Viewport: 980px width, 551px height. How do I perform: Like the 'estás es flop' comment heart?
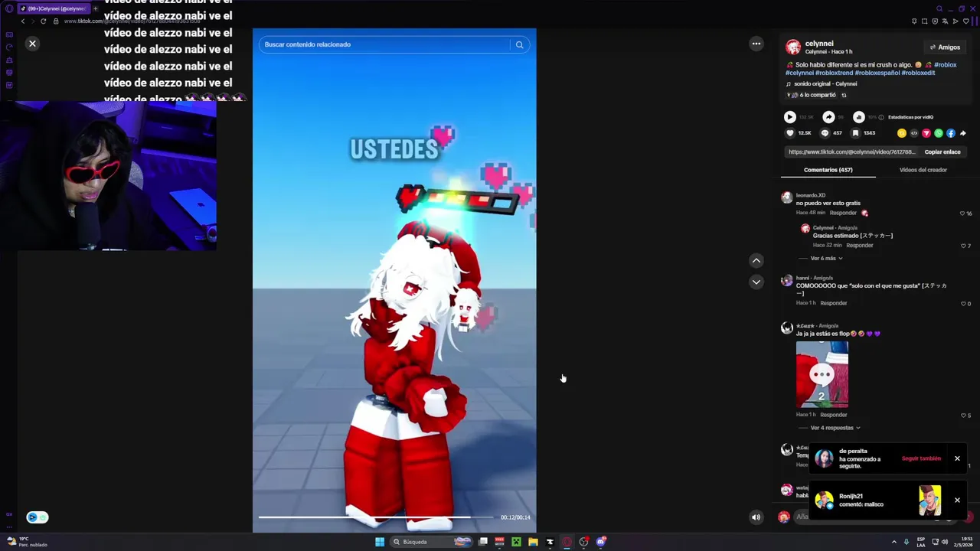(x=963, y=416)
